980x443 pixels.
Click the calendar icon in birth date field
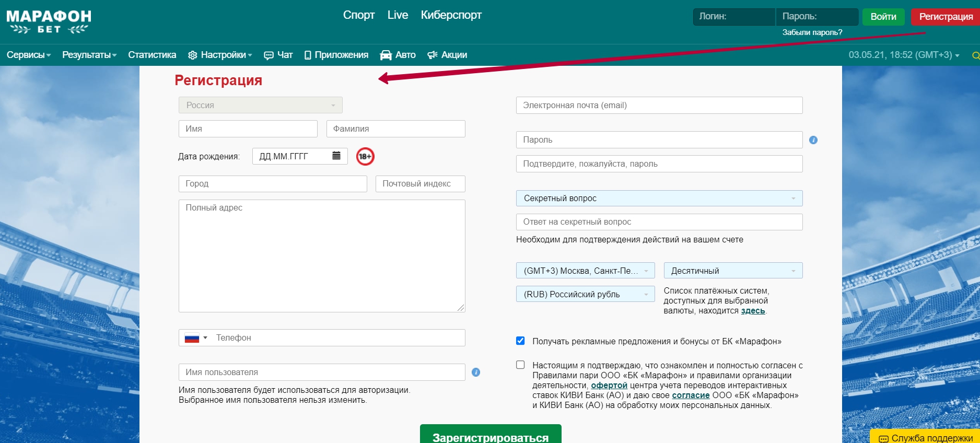pyautogui.click(x=336, y=156)
